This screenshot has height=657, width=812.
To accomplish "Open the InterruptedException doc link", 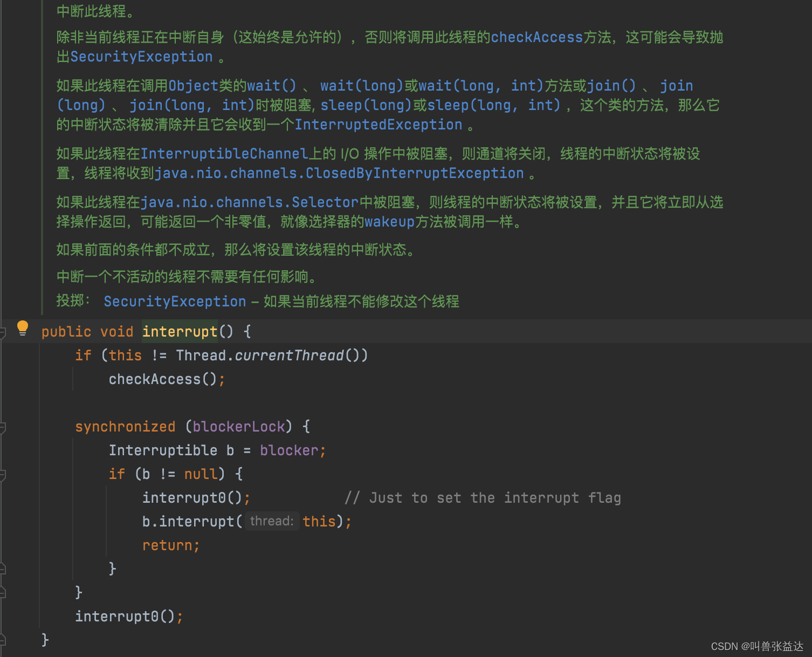I will pos(379,125).
